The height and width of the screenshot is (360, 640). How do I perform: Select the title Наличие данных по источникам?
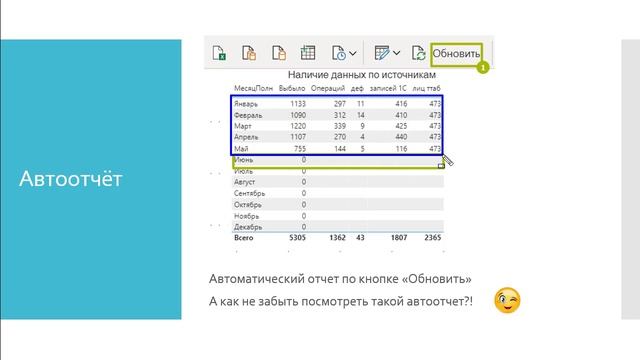(362, 75)
